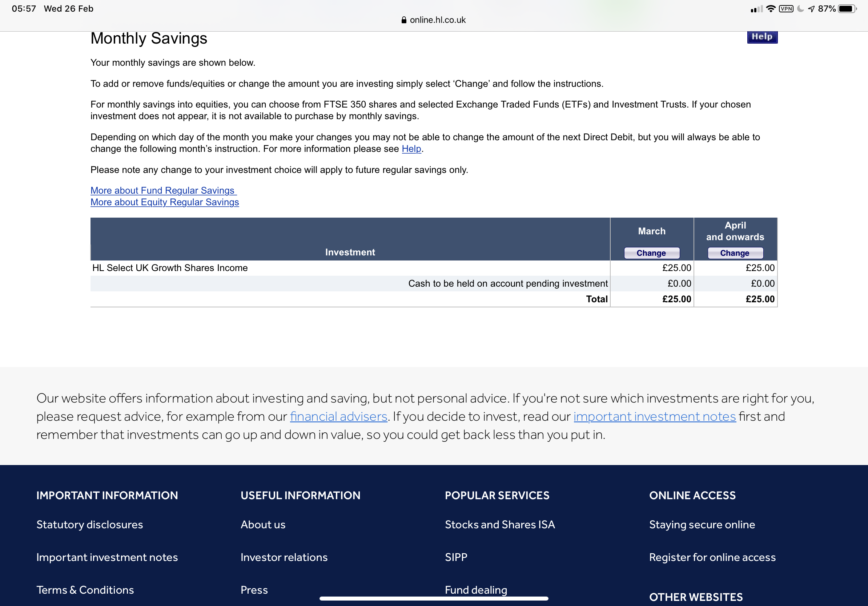Open More about Equity Regular Savings link
868x606 pixels.
[x=164, y=202]
